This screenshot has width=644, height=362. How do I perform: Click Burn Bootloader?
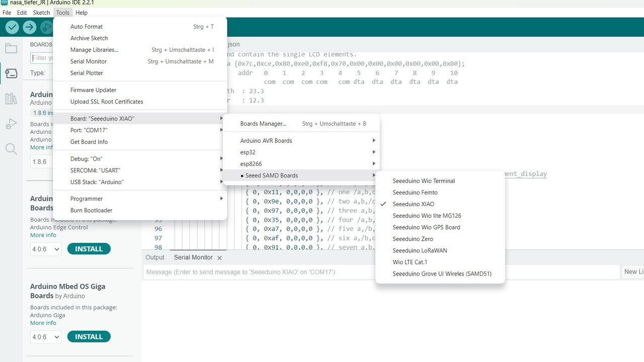[140, 210]
